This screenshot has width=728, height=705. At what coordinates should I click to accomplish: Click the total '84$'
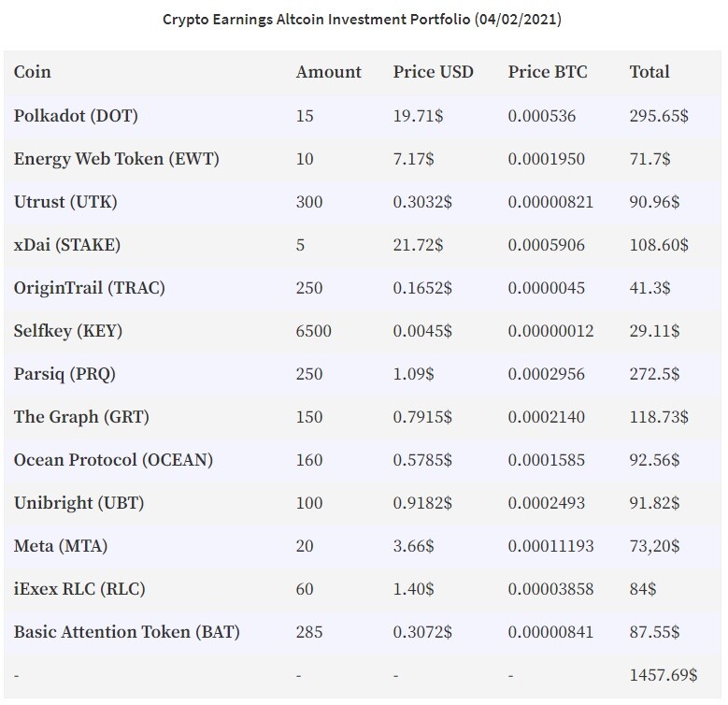(x=643, y=589)
